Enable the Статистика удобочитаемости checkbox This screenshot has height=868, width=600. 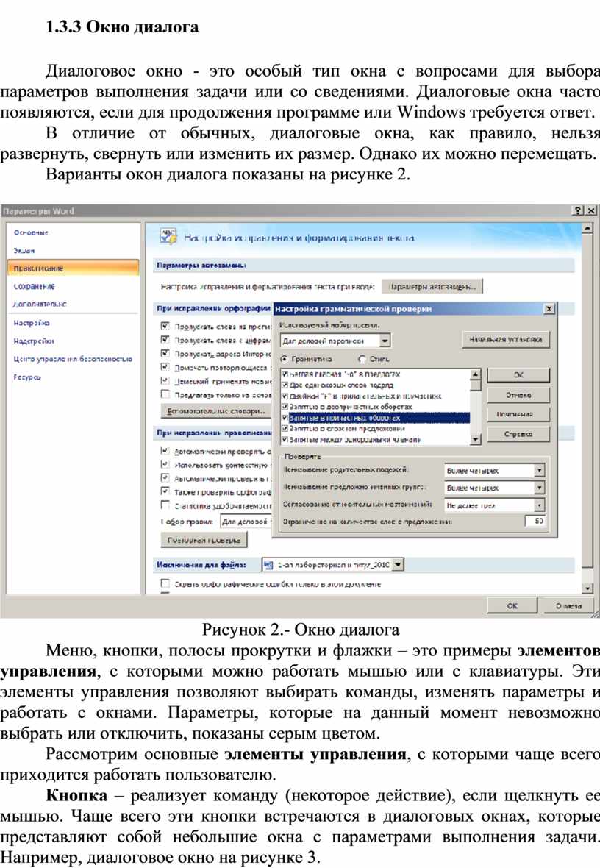pyautogui.click(x=165, y=505)
